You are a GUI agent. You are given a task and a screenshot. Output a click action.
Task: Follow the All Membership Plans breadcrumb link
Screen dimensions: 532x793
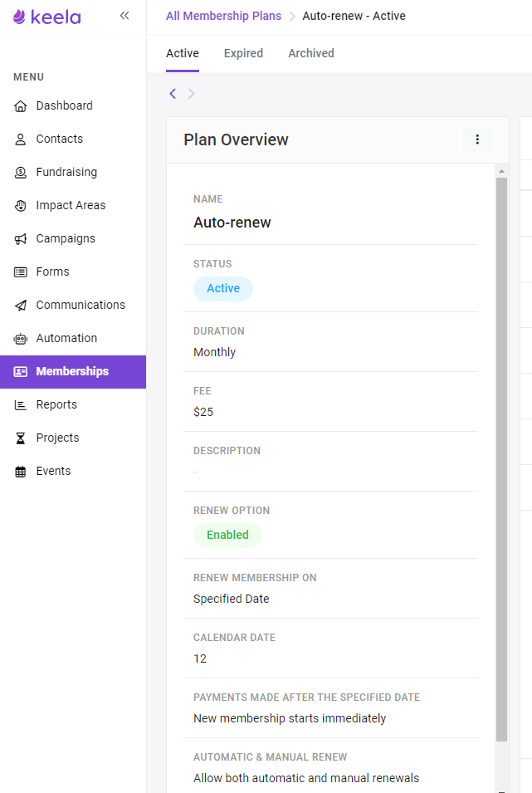pyautogui.click(x=223, y=16)
